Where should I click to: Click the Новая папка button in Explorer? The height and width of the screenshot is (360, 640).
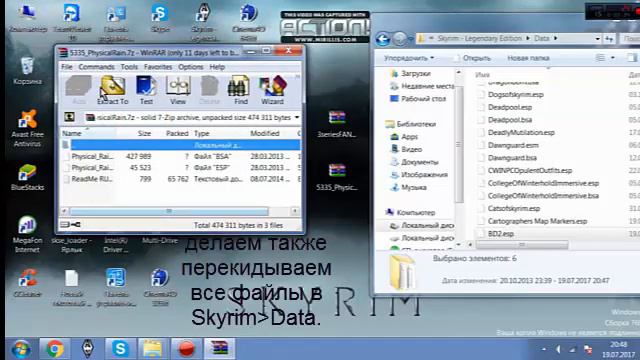528,58
